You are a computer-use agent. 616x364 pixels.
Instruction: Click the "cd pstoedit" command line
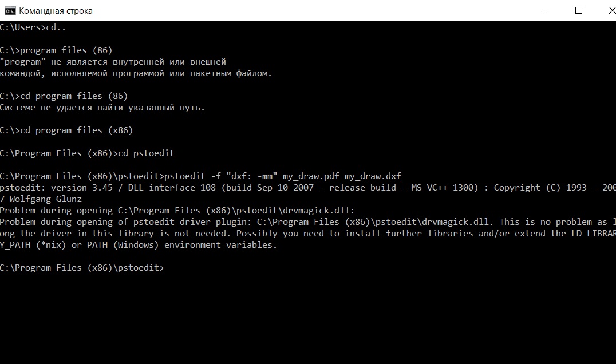[87, 153]
